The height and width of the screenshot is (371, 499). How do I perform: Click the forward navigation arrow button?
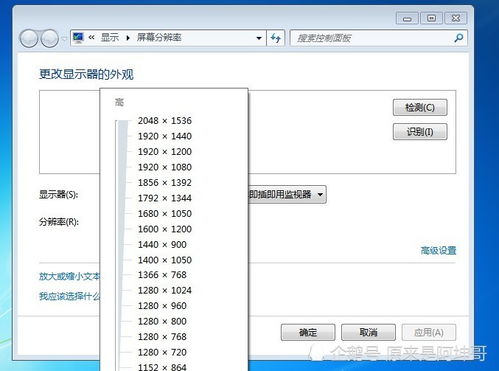[x=50, y=38]
